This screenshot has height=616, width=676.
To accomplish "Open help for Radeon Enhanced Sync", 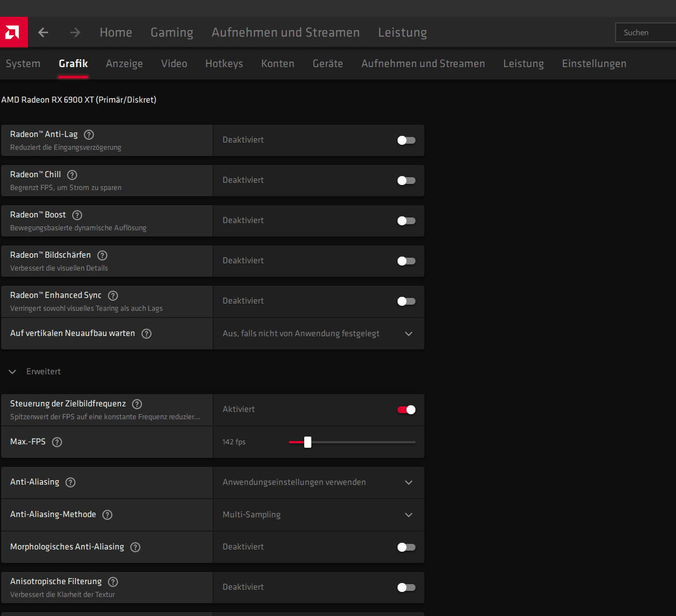I will tap(113, 296).
